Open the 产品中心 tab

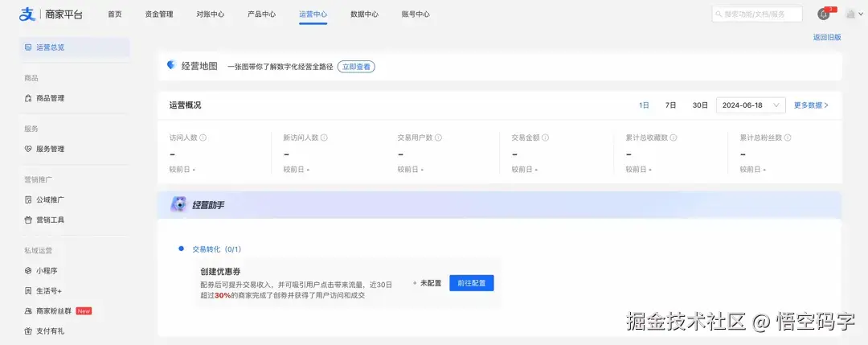(261, 14)
